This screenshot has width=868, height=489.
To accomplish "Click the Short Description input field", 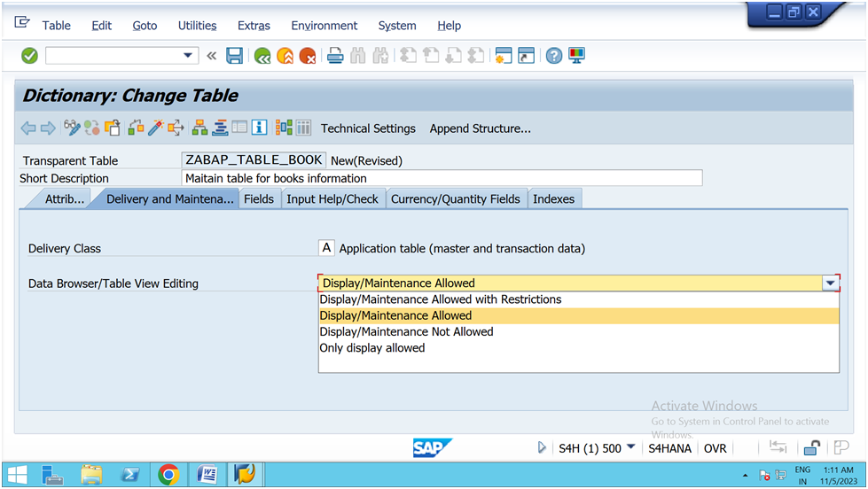I will (442, 178).
